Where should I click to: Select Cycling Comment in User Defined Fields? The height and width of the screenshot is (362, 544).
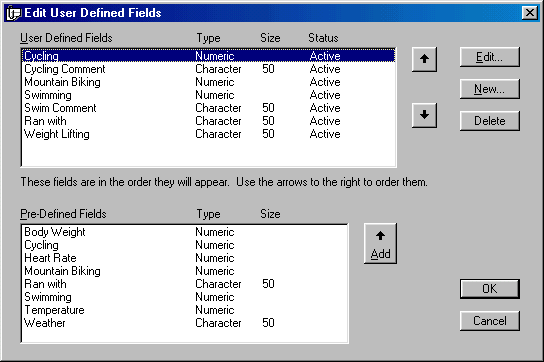(x=208, y=69)
